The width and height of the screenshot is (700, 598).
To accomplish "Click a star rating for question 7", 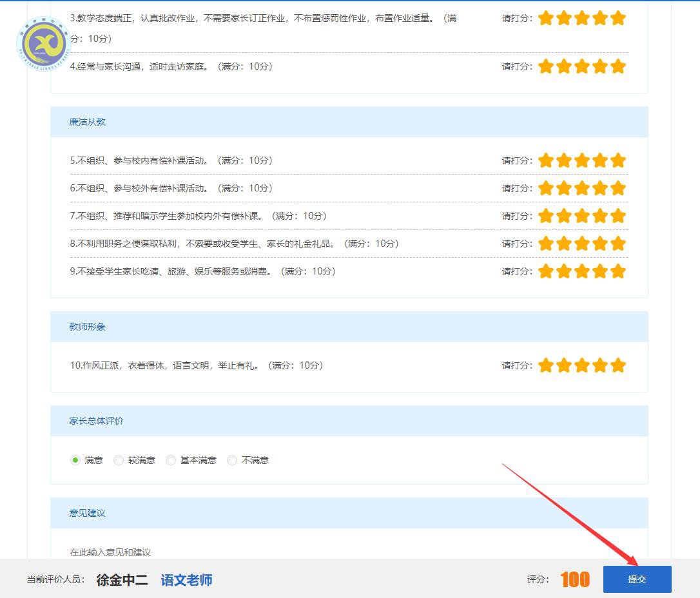I will (581, 216).
